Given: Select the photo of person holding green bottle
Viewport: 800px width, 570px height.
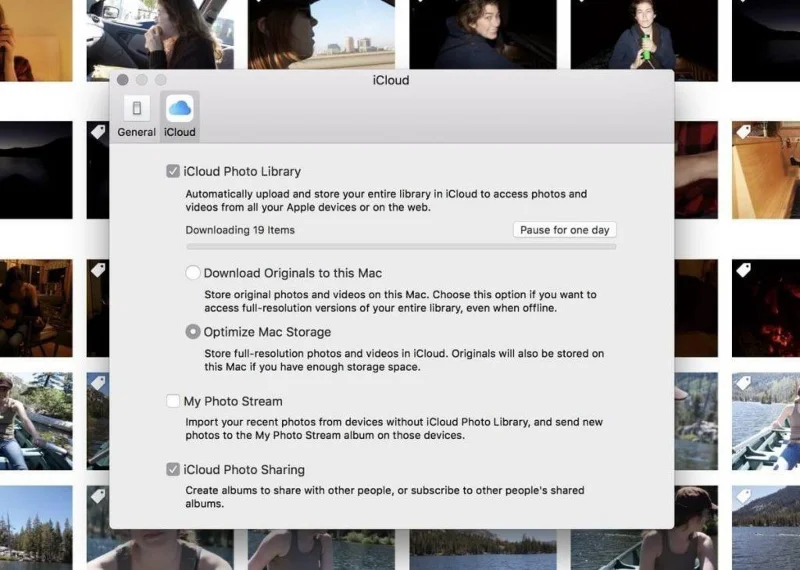Looking at the screenshot, I should [x=642, y=35].
